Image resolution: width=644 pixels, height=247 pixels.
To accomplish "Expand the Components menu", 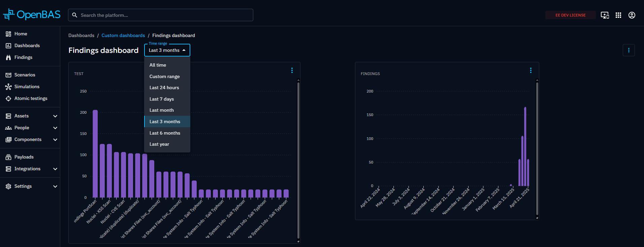I will (x=55, y=140).
